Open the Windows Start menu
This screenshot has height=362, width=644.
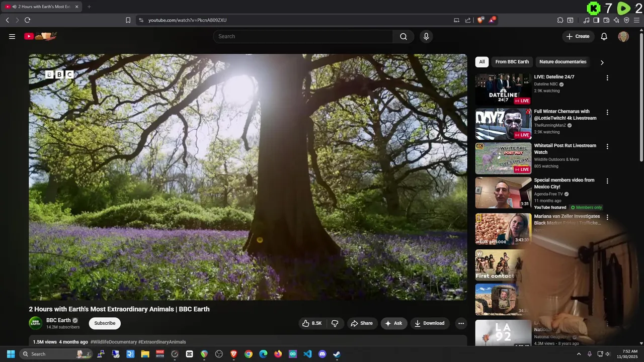11,354
